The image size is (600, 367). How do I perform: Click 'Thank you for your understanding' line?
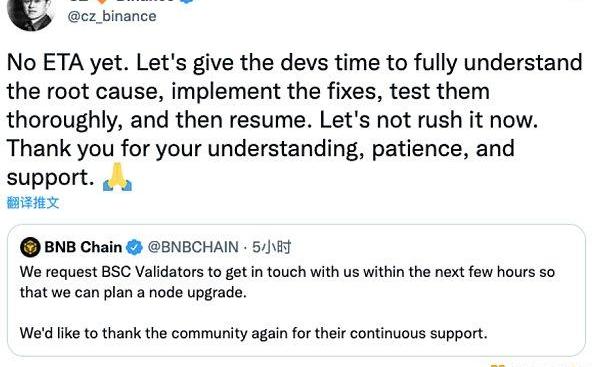pos(261,148)
